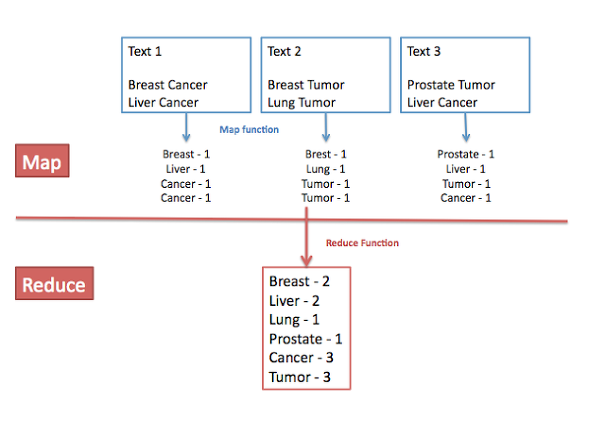Click the misspelled 'Brest - 1' entry
The image size is (605, 436).
point(326,154)
